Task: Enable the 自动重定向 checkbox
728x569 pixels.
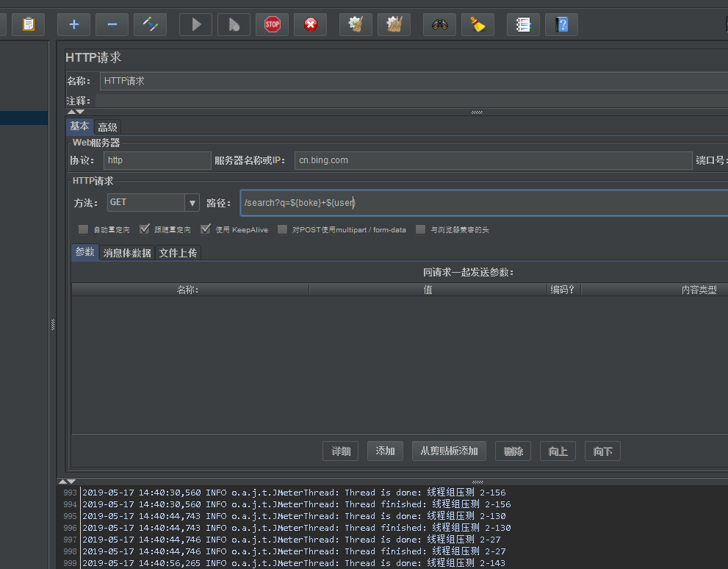Action: coord(83,229)
